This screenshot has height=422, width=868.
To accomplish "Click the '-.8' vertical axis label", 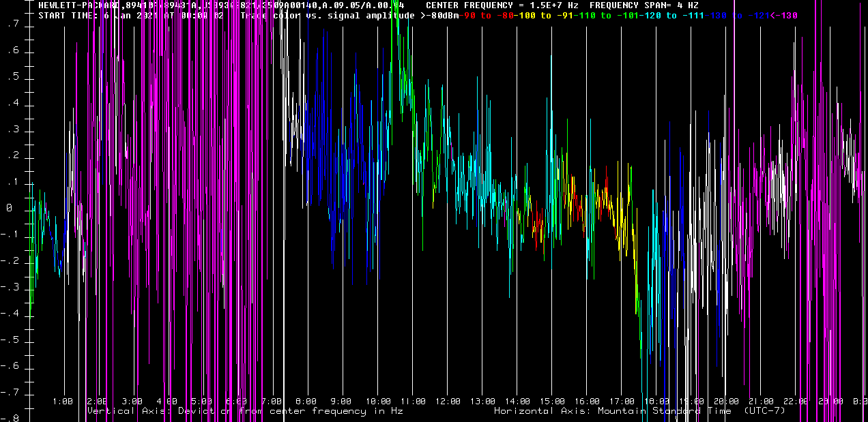I will tap(9, 417).
